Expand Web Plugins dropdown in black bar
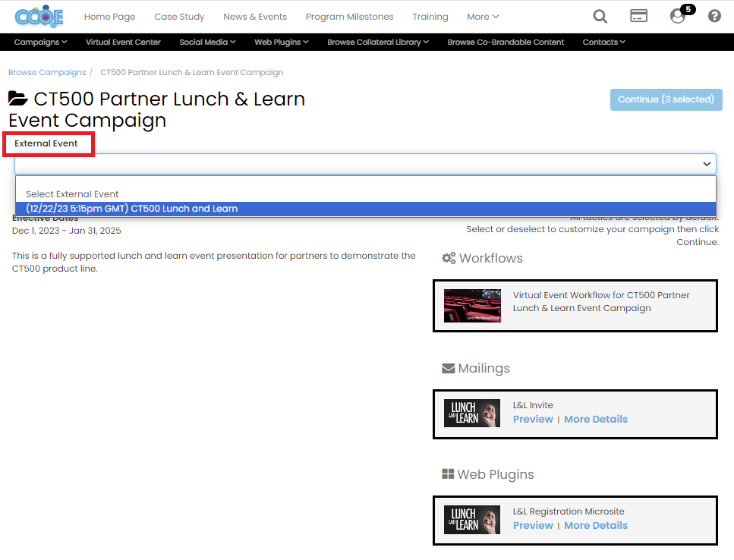Viewport: 734px width, 560px height. [x=282, y=42]
